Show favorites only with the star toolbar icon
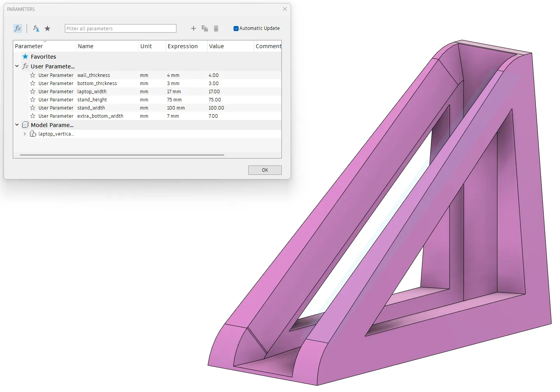 click(47, 28)
